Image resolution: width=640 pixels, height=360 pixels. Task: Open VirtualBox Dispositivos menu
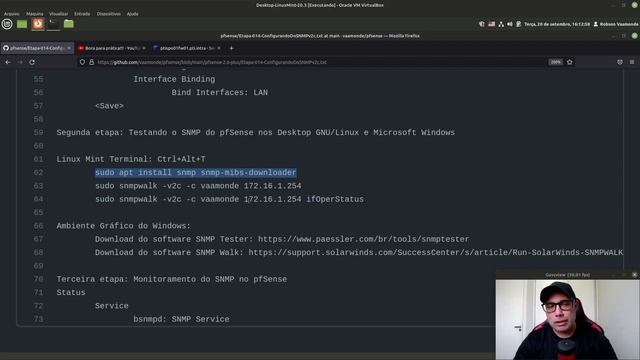(x=109, y=14)
